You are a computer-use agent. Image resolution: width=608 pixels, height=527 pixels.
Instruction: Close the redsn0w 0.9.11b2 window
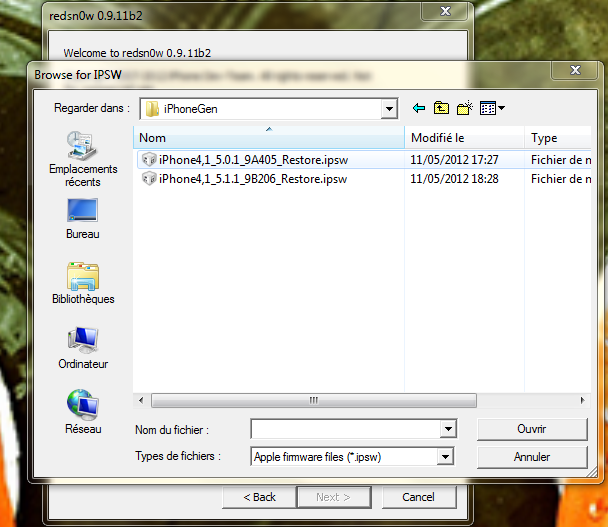pyautogui.click(x=446, y=11)
